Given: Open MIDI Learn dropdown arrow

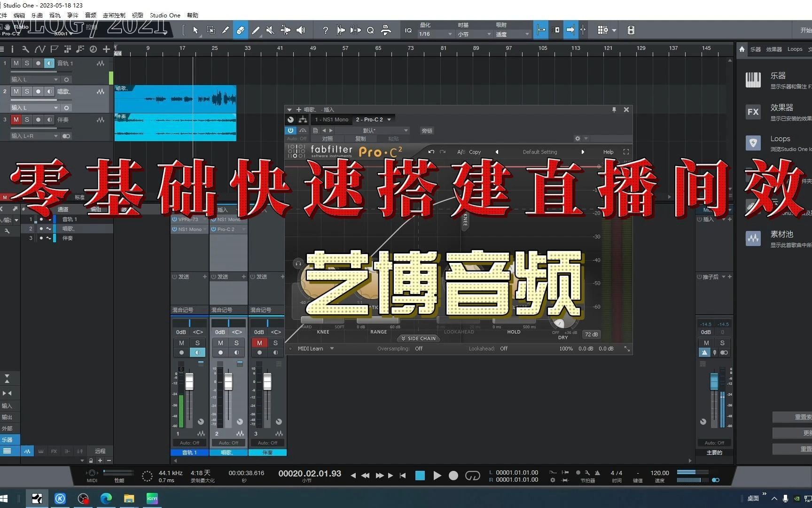Looking at the screenshot, I should tap(332, 349).
